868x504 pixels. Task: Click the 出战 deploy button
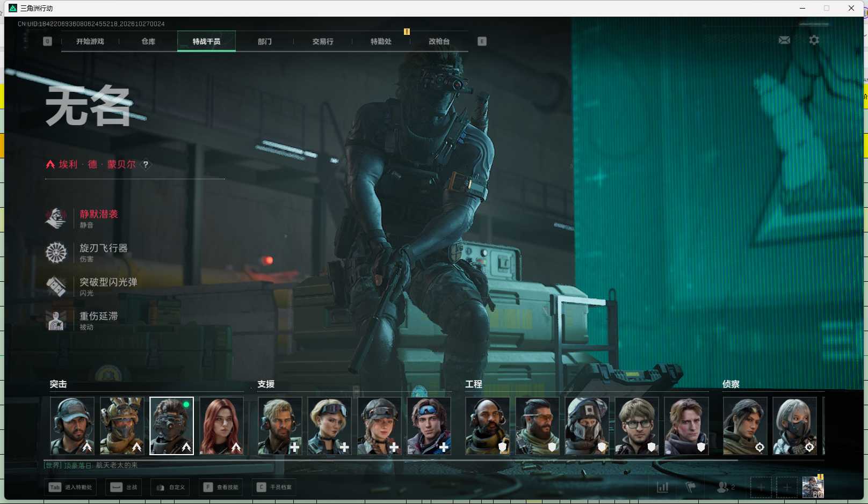point(124,487)
